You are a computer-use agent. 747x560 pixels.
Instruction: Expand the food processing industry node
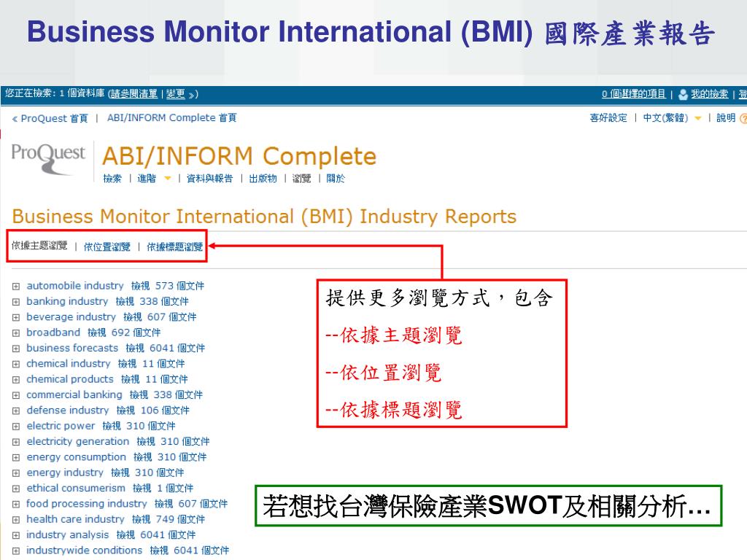coord(16,505)
